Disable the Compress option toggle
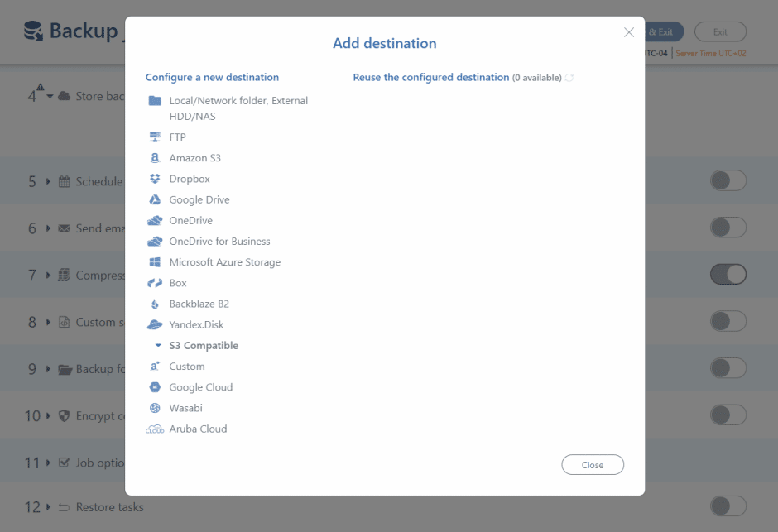The image size is (778, 532). pos(728,274)
